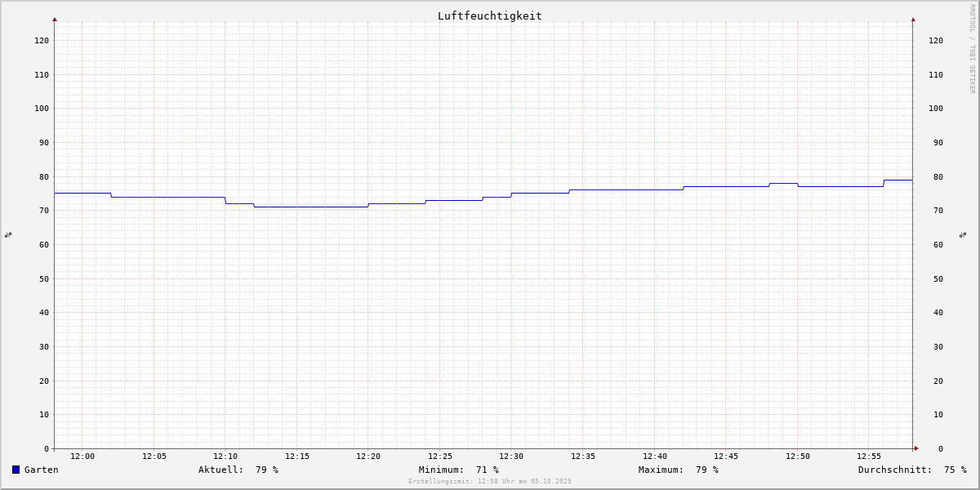Click the 12:20 time axis label

(368, 457)
